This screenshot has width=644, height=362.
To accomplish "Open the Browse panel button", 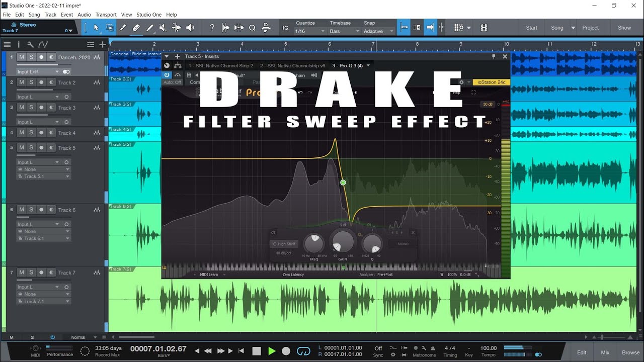I will point(630,352).
